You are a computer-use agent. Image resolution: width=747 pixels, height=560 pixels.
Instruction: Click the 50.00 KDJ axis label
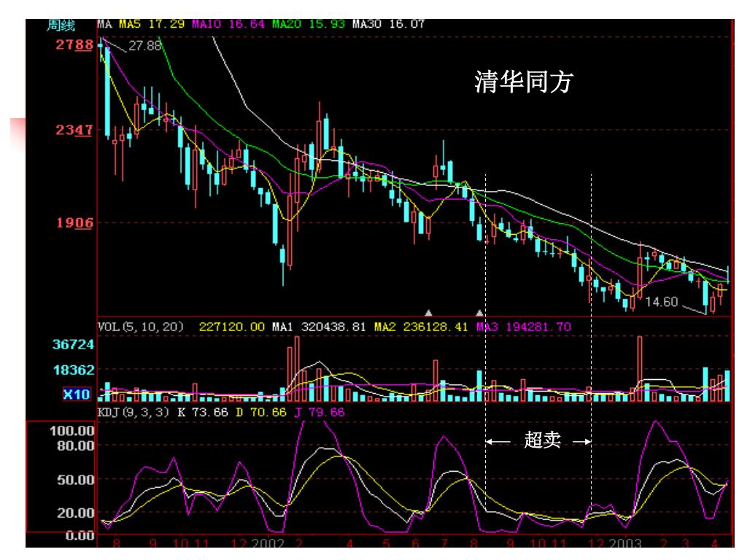point(75,480)
